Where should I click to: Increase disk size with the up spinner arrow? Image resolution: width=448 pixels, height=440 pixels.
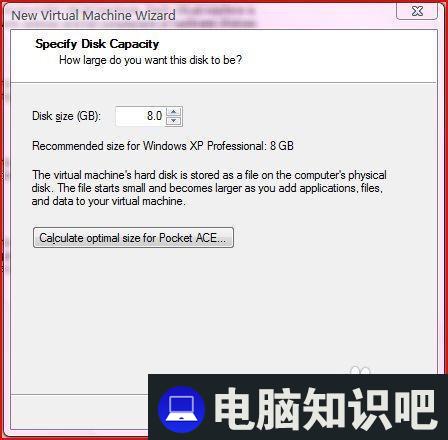coord(173,112)
